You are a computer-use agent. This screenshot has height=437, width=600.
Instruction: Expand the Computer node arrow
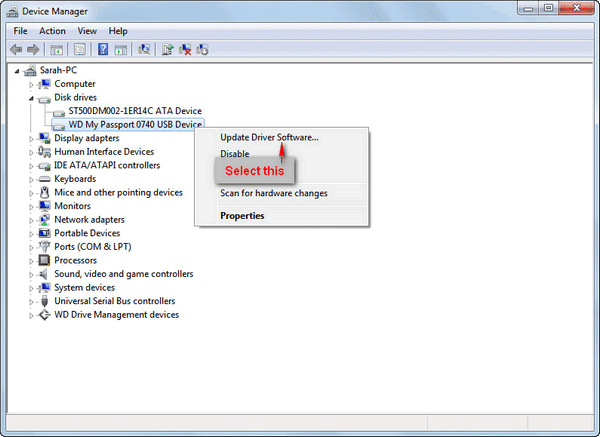coord(31,85)
